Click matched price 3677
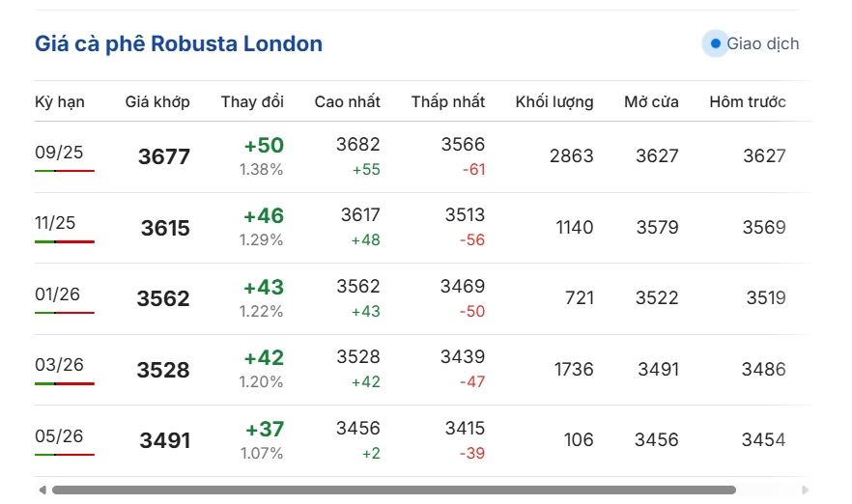This screenshot has height=504, width=852. coord(164,157)
